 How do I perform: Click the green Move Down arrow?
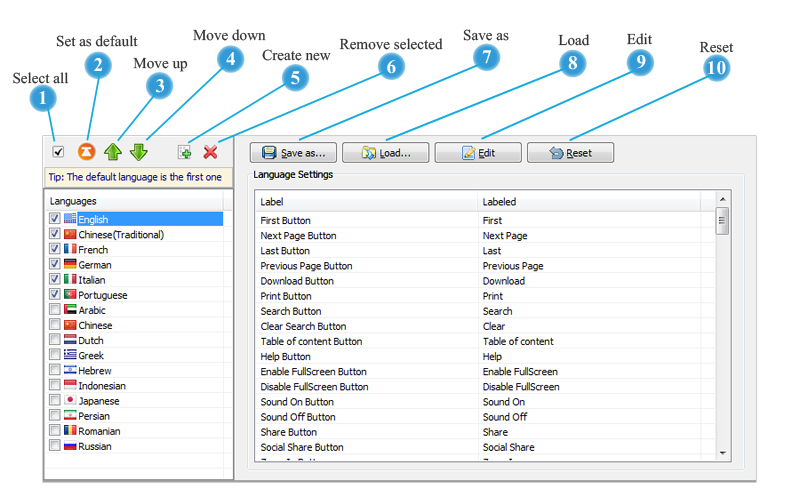[x=139, y=152]
